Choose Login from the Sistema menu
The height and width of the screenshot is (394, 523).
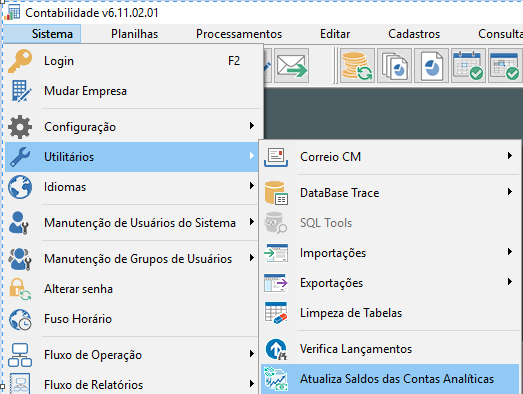coord(132,61)
